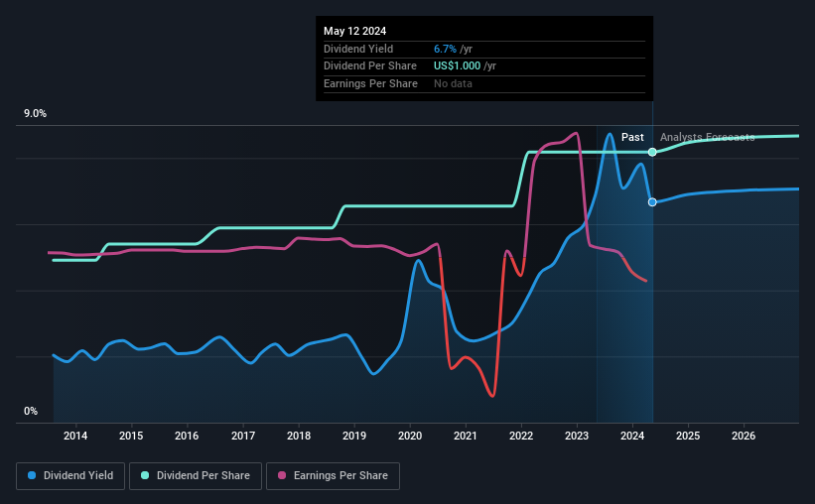Click the May 12 2024 tooltip date header
This screenshot has width=815, height=504.
tap(355, 31)
